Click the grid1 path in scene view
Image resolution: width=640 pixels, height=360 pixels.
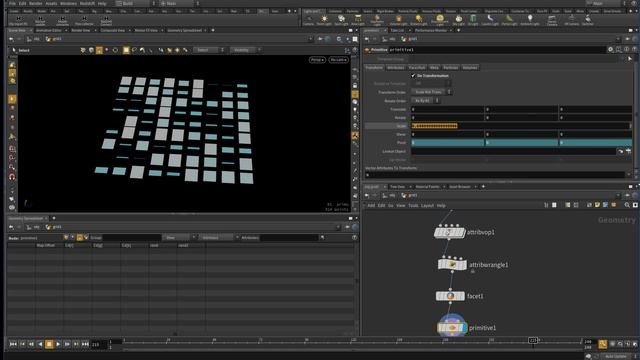coord(53,39)
